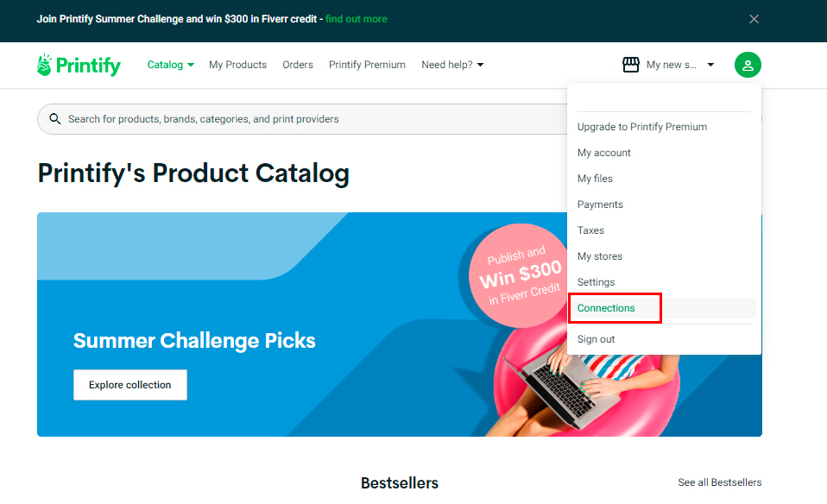Follow the find out more link
This screenshot has height=504, width=827.
(357, 19)
